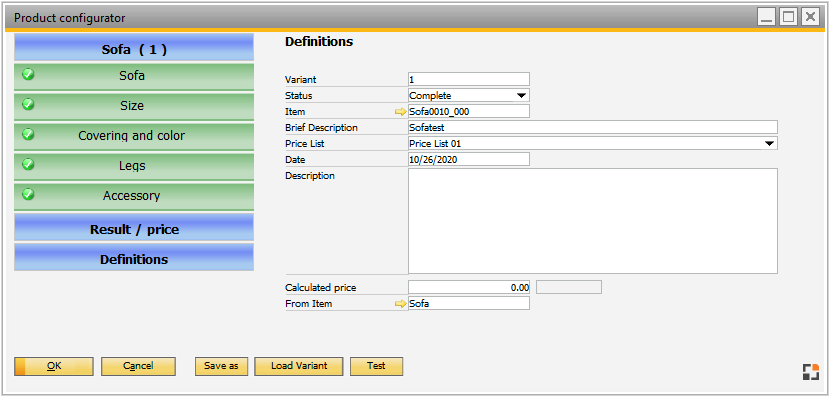Confirm with the OK button
The image size is (832, 399).
point(54,366)
